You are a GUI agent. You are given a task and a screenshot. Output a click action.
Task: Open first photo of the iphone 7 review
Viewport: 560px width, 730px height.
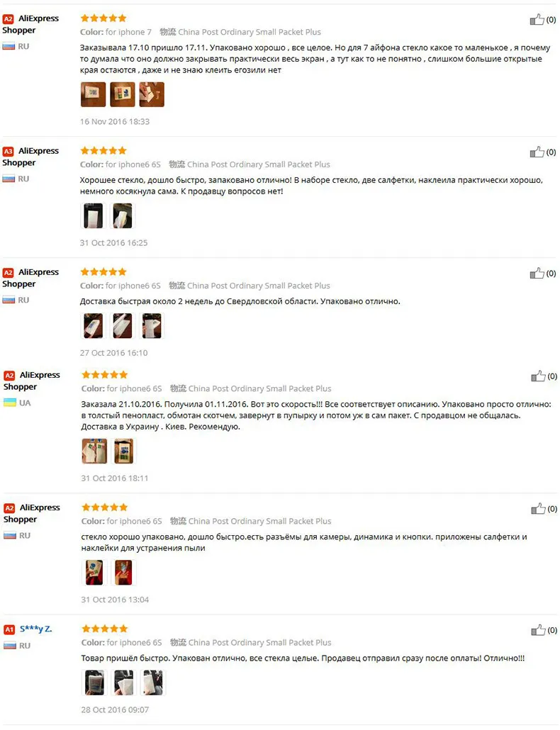pos(93,94)
